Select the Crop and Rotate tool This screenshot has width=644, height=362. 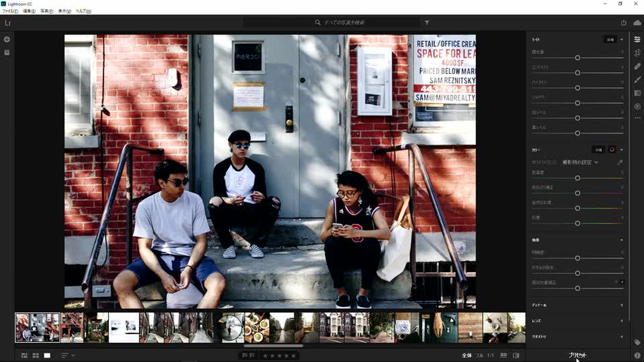pyautogui.click(x=637, y=53)
